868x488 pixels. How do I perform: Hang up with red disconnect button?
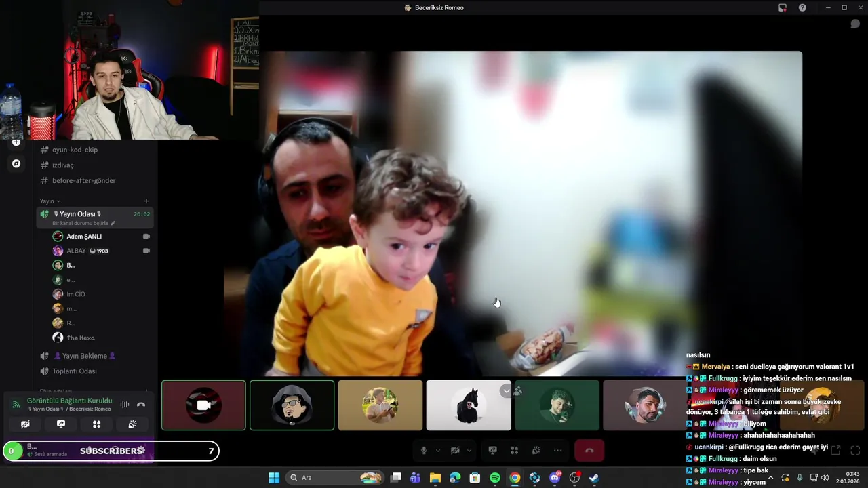click(x=589, y=451)
